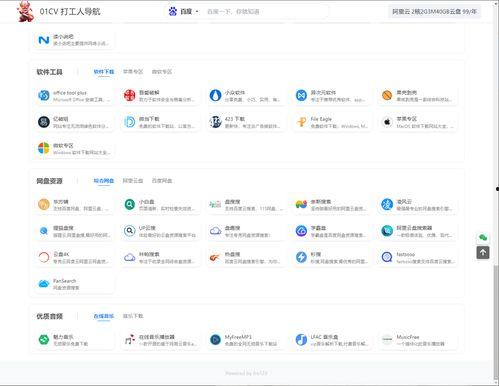This screenshot has height=386, width=499.
Task: Click the FLAC music note icon
Action: click(301, 340)
